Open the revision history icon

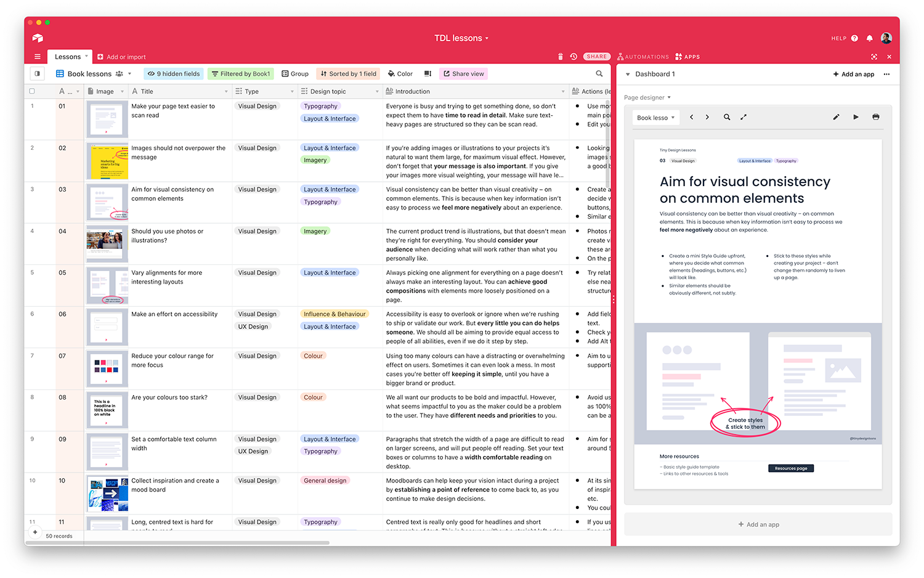pyautogui.click(x=573, y=57)
